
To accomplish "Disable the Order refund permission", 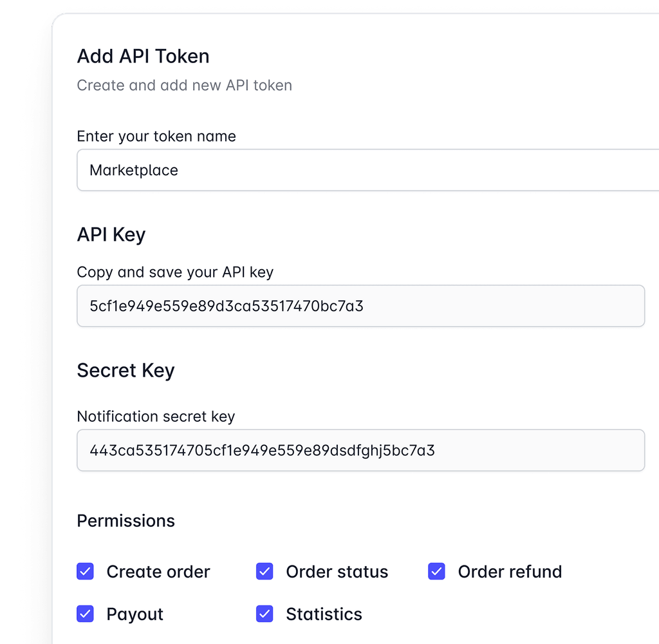I will tap(436, 571).
